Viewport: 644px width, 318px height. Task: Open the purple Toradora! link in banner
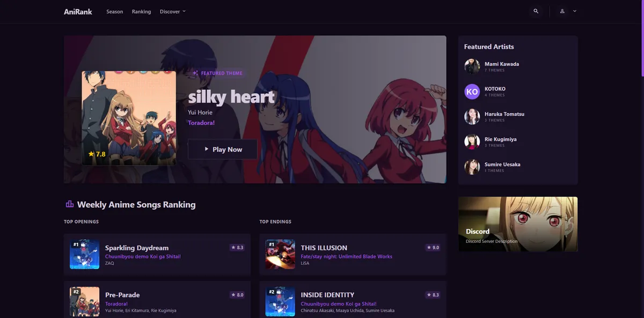(201, 123)
